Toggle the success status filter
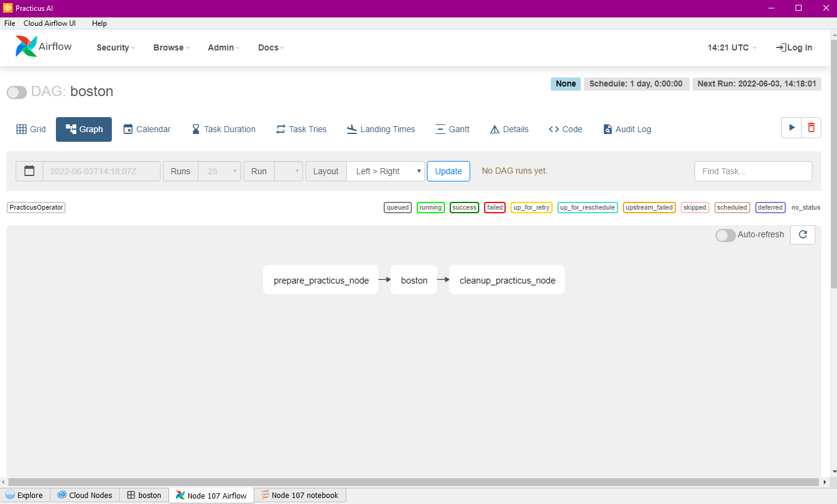Screen dimensions: 837x504 click(464, 207)
